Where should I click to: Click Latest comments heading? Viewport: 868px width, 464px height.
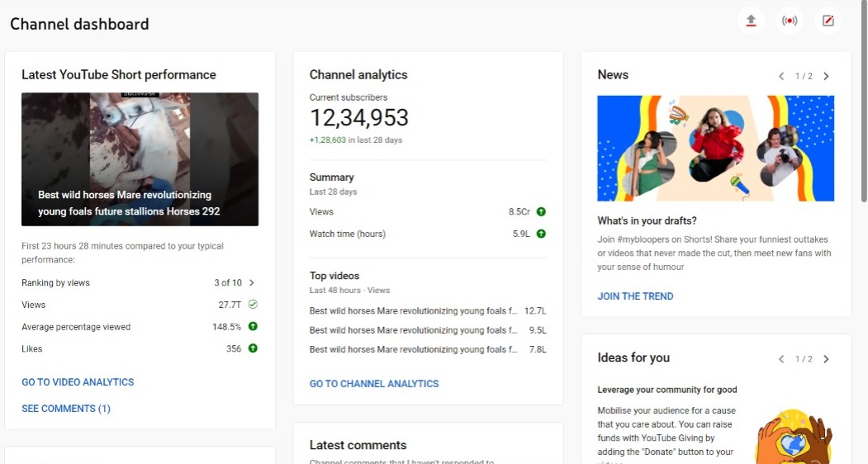click(x=358, y=445)
